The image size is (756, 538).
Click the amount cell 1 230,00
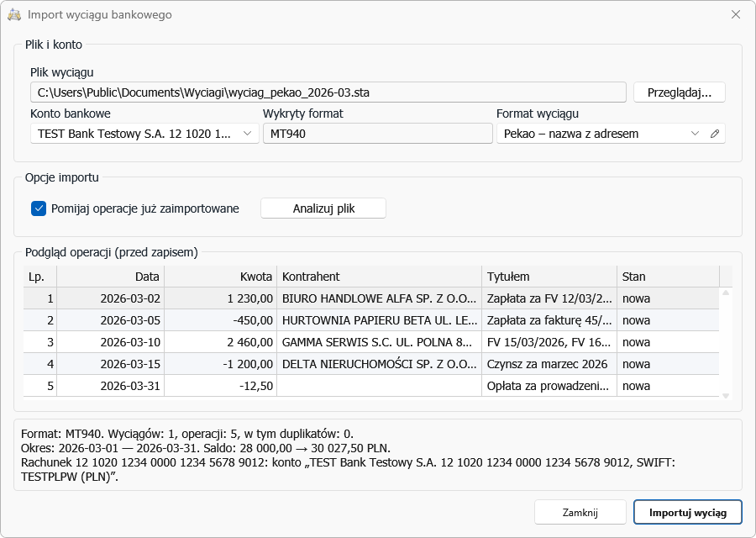click(221, 298)
